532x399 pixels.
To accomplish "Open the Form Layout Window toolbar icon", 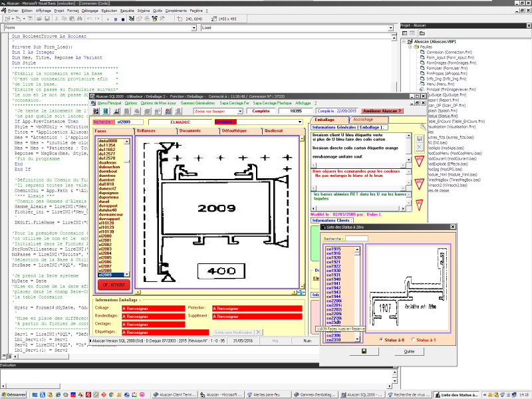I will (x=147, y=19).
